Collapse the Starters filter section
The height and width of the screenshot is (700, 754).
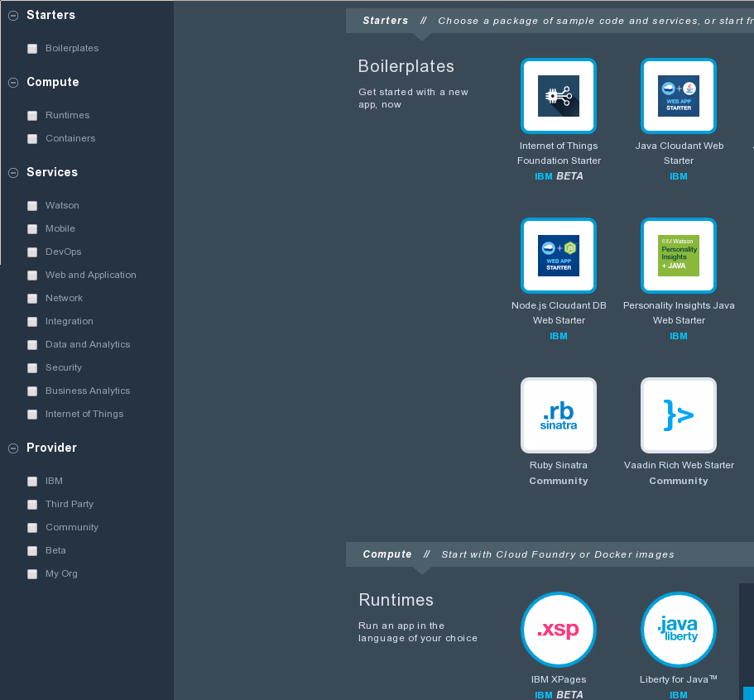pos(12,16)
